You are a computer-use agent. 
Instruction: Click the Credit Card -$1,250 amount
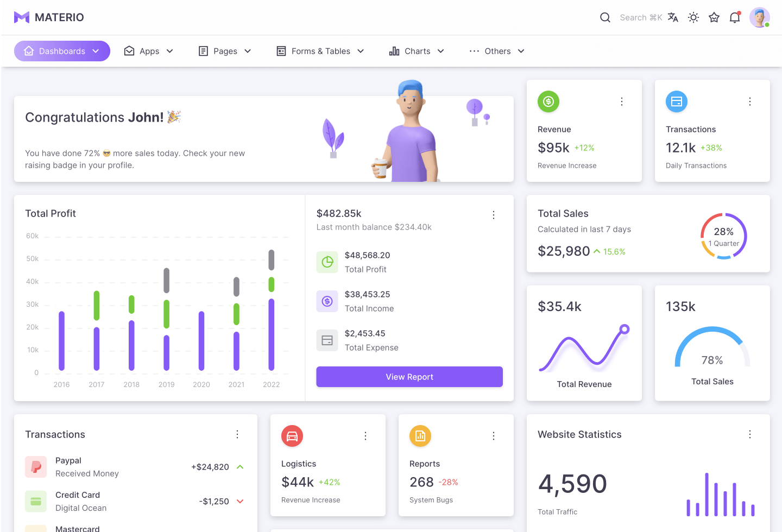(214, 502)
